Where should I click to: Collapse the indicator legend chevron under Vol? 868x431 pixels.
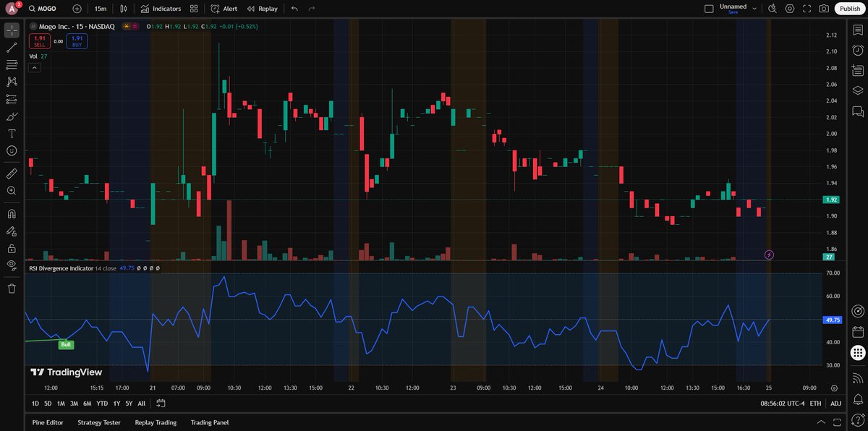pyautogui.click(x=35, y=68)
